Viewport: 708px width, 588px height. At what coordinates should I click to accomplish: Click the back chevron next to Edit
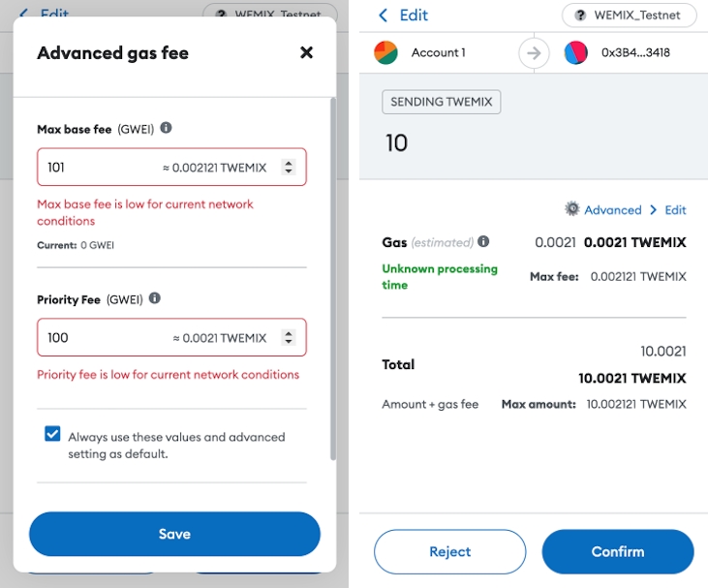(x=383, y=15)
